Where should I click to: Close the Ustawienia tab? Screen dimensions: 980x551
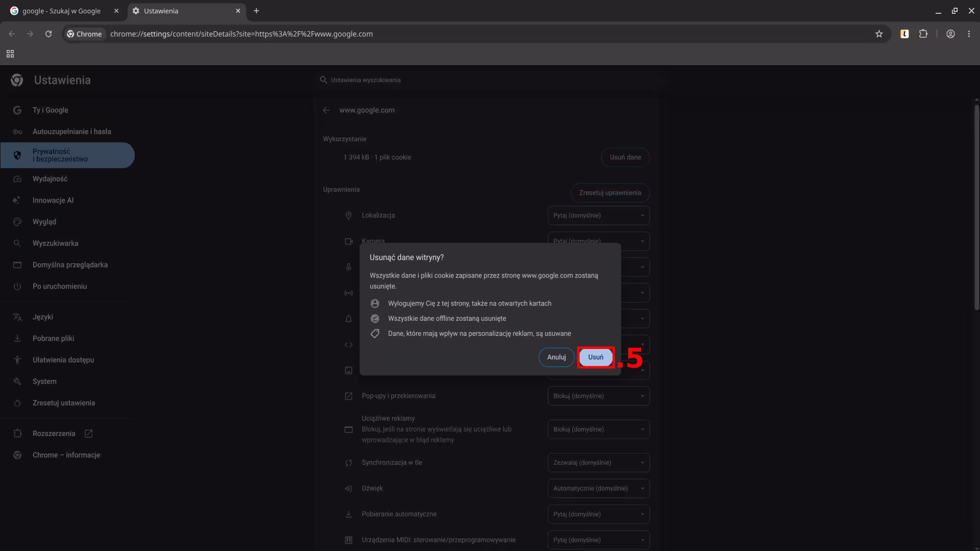[x=238, y=11]
